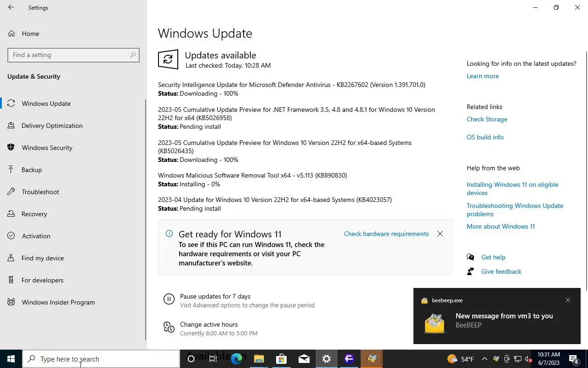Viewport: 588px width, 368px height.
Task: Click the BeeBEEP icon in system tray
Action: [496, 359]
